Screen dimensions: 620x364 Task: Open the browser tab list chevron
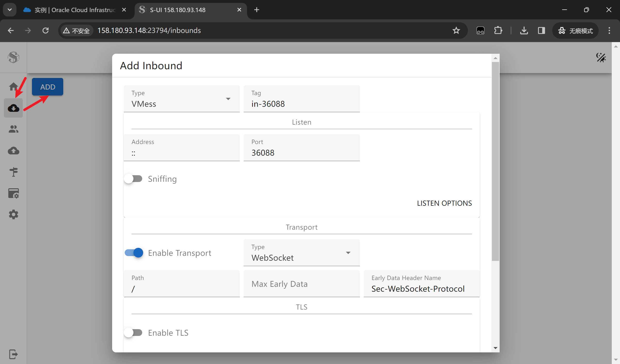tap(10, 10)
